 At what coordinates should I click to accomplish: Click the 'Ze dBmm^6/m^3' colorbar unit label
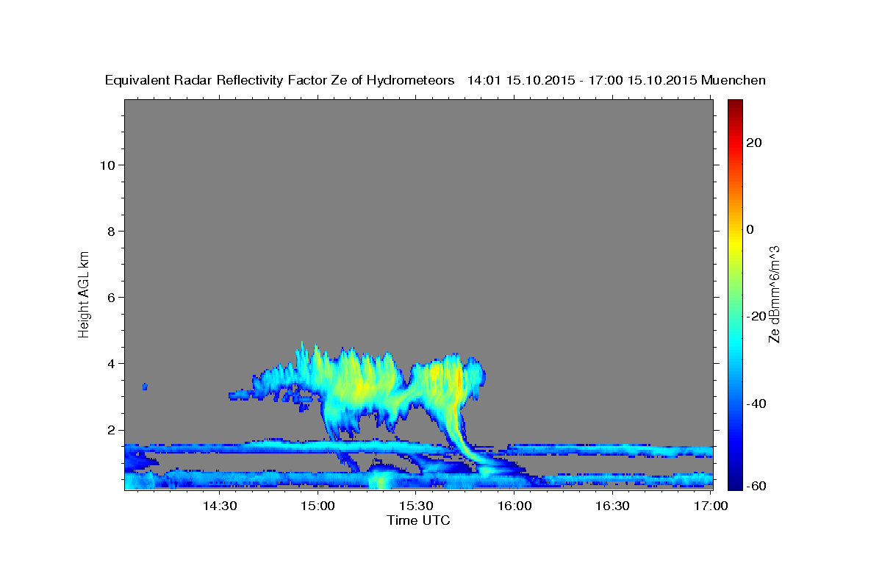[x=774, y=294]
